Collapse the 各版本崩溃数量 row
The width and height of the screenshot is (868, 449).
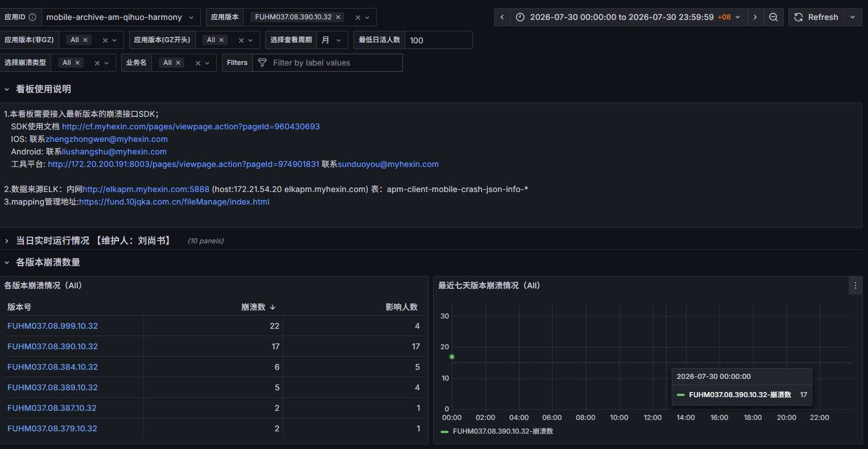[42, 262]
